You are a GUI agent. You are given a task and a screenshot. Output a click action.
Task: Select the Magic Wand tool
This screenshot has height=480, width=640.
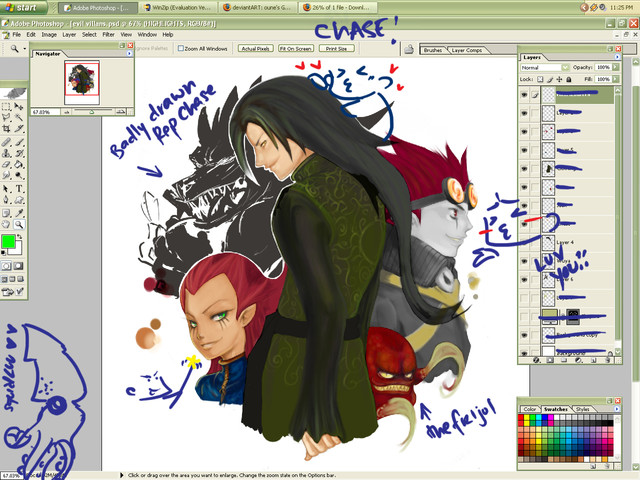click(19, 118)
